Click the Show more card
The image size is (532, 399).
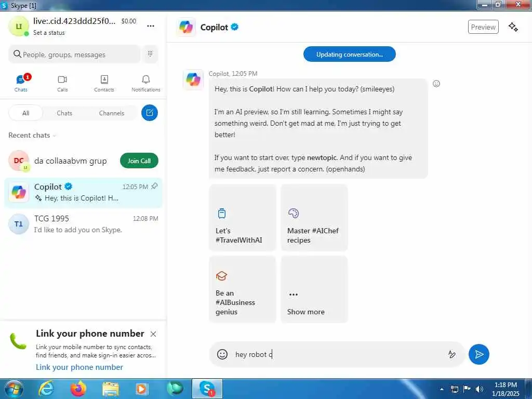[314, 289]
